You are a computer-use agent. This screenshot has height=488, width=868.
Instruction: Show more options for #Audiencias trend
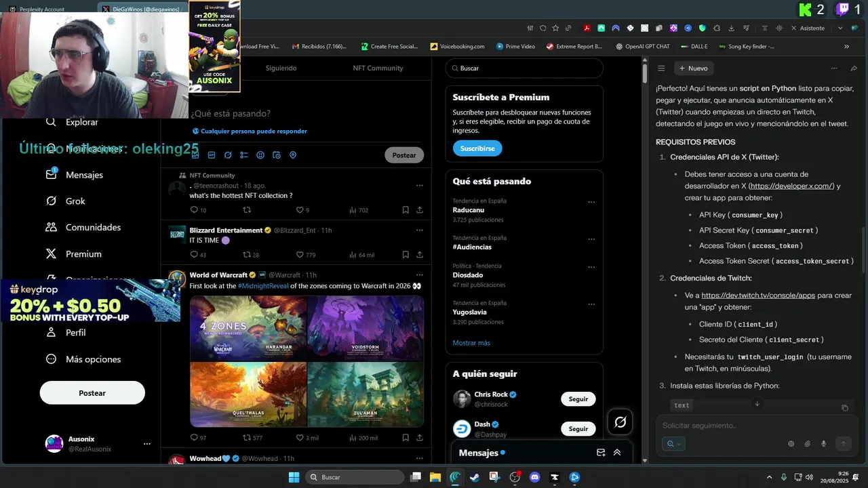[591, 239]
